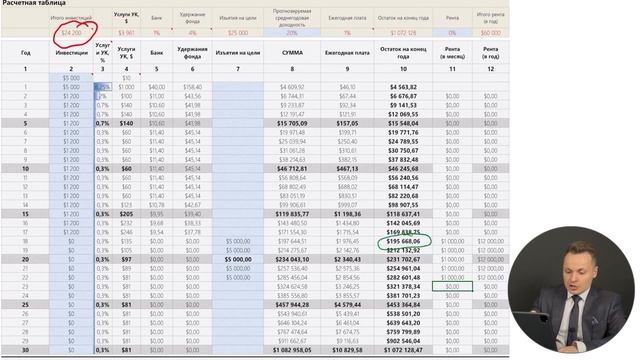640x360 pixels.
Task: Select balance cell $254 961,04
Action: click(x=403, y=269)
